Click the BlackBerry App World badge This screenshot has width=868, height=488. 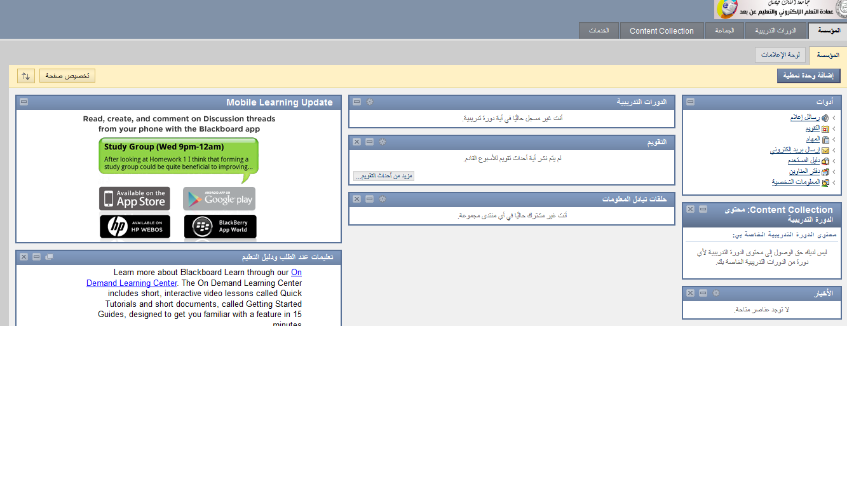pyautogui.click(x=220, y=226)
